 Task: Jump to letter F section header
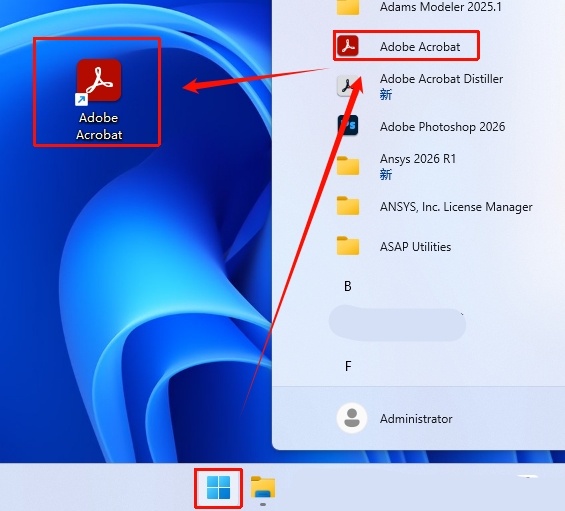point(348,366)
